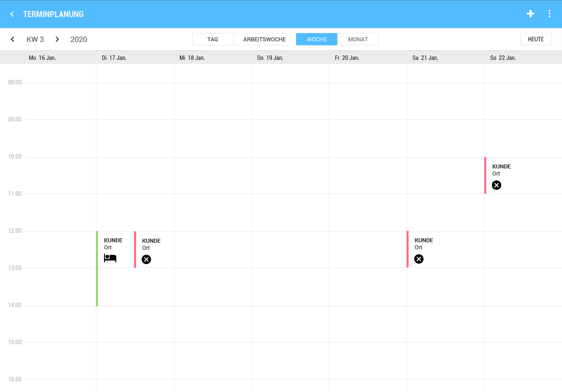Viewport: 562px width, 392px height.
Task: Click cancel icon on Tuesday red appointment
Action: pyautogui.click(x=146, y=259)
